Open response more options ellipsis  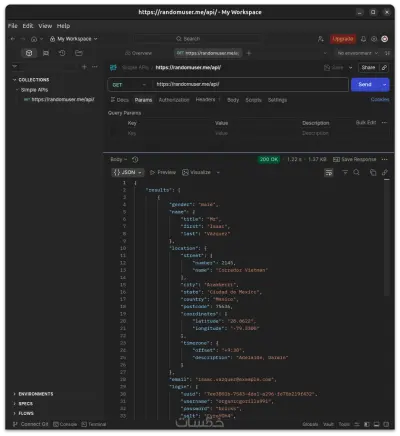coord(385,159)
